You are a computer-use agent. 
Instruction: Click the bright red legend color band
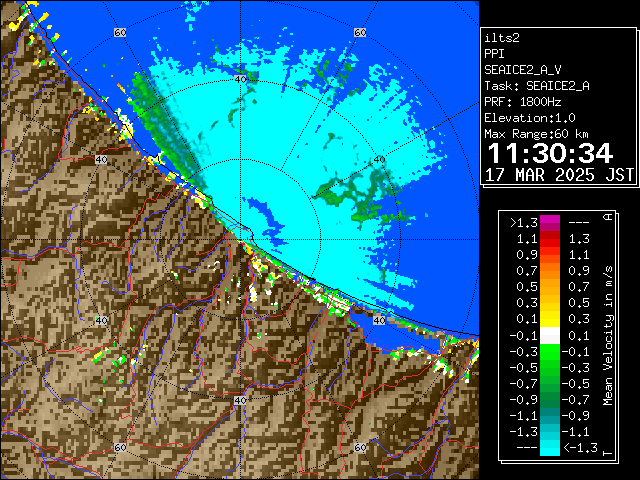click(x=550, y=243)
